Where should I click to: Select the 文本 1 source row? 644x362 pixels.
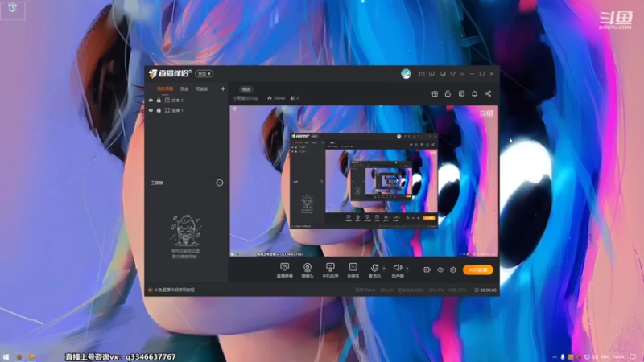tap(187, 100)
